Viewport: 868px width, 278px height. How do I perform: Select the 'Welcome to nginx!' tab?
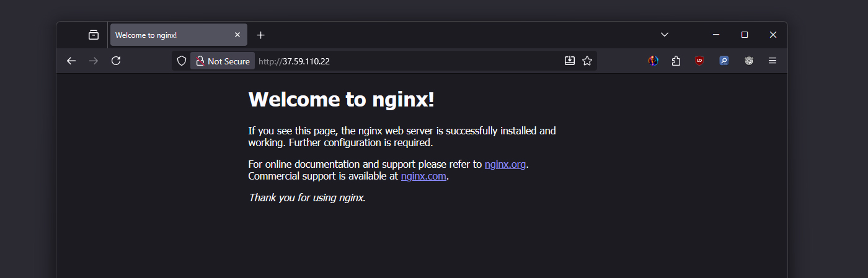click(x=167, y=35)
